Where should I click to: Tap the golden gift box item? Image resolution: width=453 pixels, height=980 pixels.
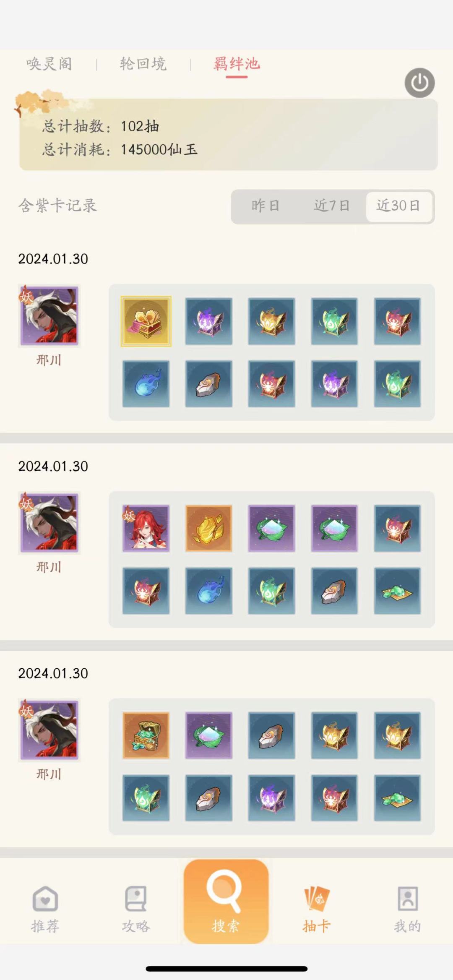(146, 321)
